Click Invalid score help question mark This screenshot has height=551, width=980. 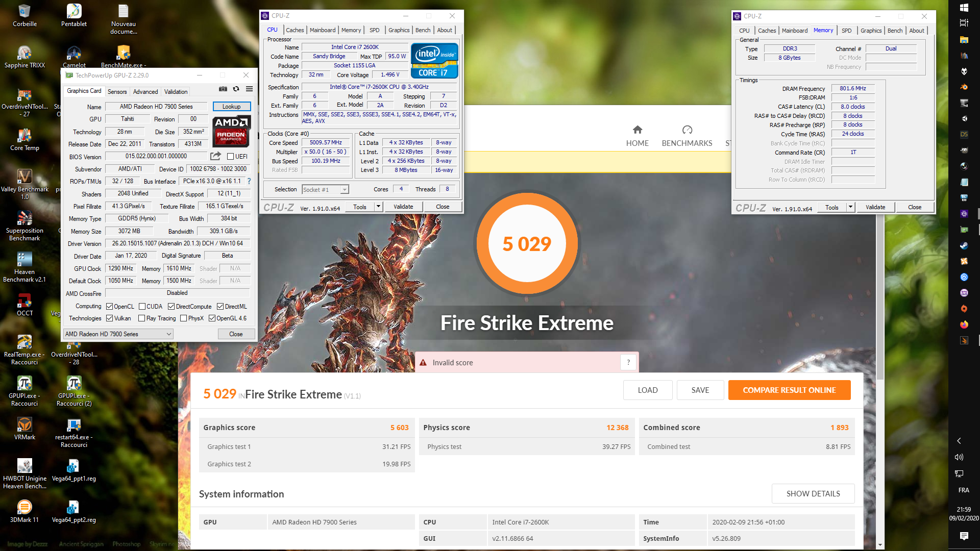(628, 362)
